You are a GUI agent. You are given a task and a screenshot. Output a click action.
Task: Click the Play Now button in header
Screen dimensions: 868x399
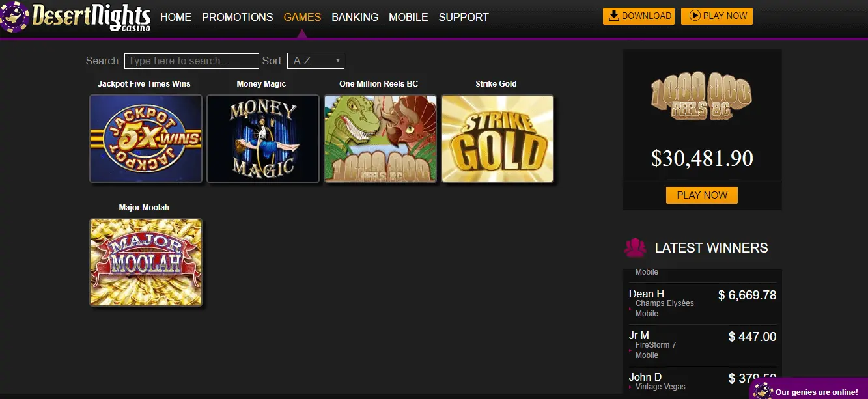[716, 16]
